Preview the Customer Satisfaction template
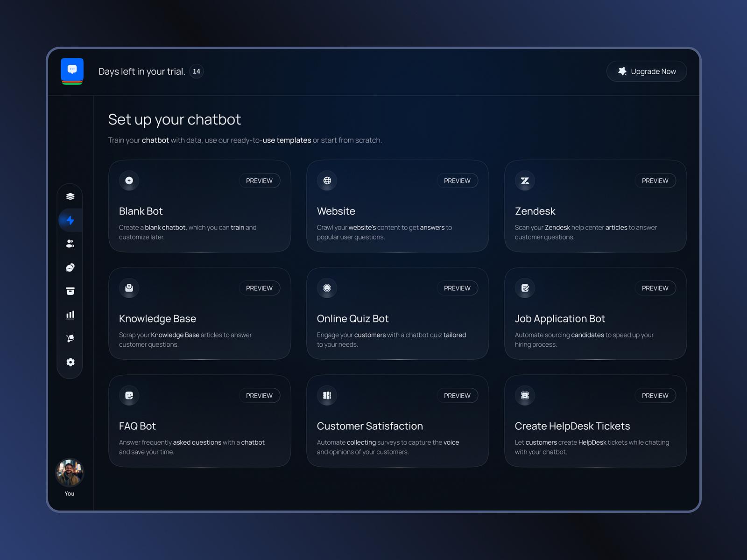This screenshot has width=747, height=560. point(458,395)
